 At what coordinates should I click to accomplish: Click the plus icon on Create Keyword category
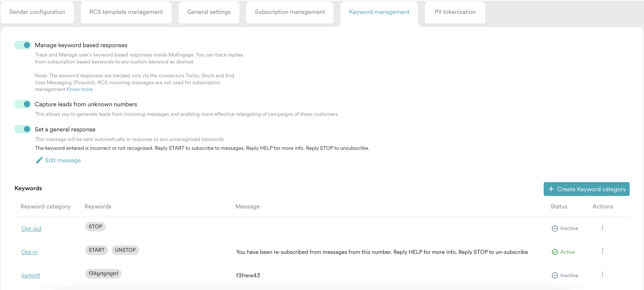552,189
